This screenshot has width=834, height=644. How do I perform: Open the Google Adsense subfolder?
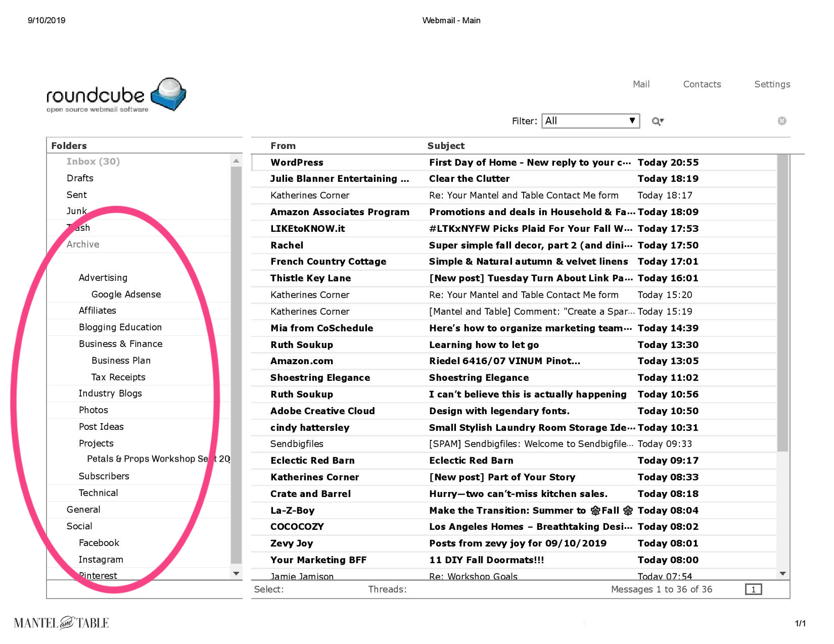(138, 294)
